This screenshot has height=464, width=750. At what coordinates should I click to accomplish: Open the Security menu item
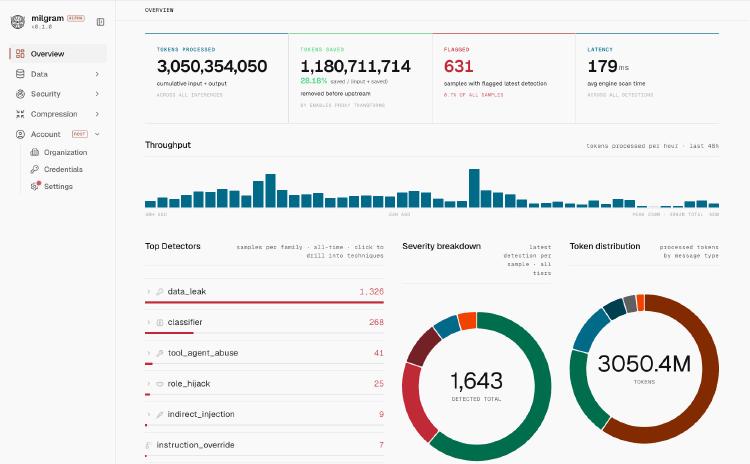coord(58,94)
